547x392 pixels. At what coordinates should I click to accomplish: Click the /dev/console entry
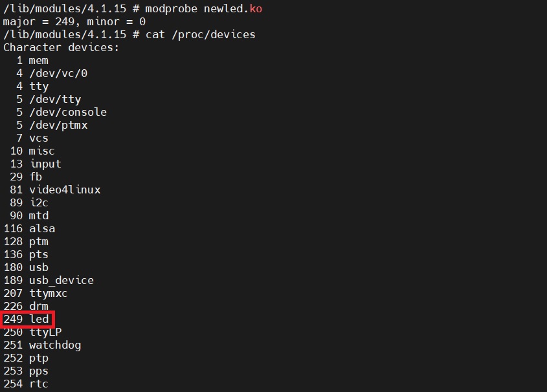61,112
